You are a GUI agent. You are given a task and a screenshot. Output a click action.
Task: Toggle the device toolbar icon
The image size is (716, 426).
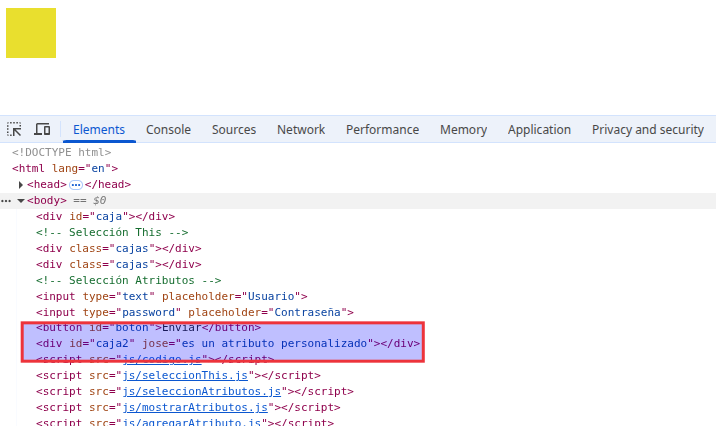pyautogui.click(x=42, y=130)
